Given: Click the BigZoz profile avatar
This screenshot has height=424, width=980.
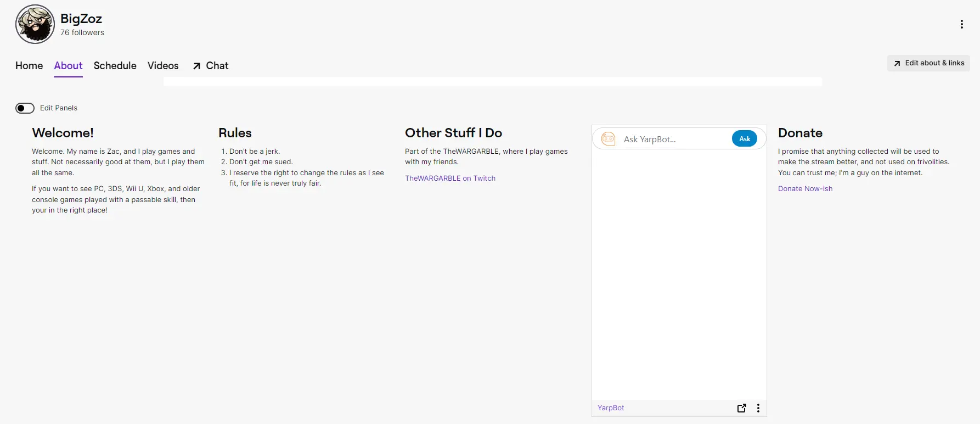Looking at the screenshot, I should (35, 24).
